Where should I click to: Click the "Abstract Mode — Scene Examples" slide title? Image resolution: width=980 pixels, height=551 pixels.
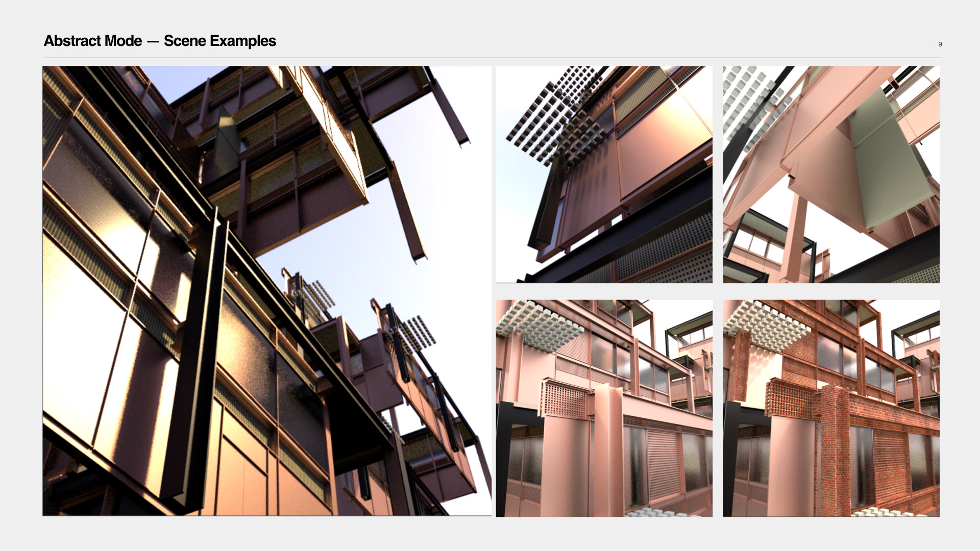(160, 41)
